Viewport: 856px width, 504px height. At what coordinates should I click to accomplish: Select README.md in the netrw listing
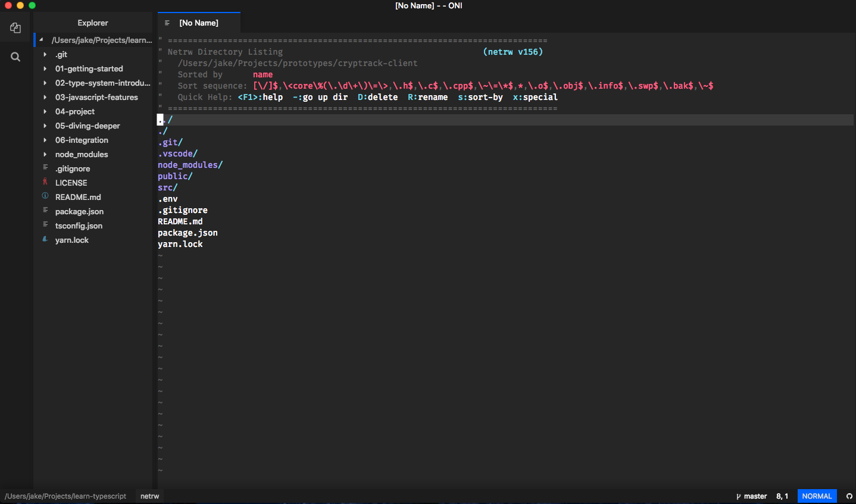pos(180,221)
